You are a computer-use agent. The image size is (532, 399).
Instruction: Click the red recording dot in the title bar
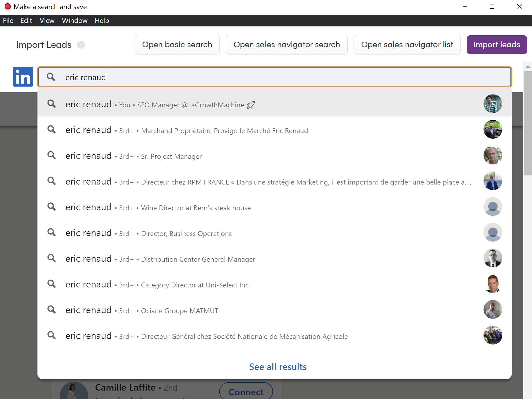[x=7, y=7]
